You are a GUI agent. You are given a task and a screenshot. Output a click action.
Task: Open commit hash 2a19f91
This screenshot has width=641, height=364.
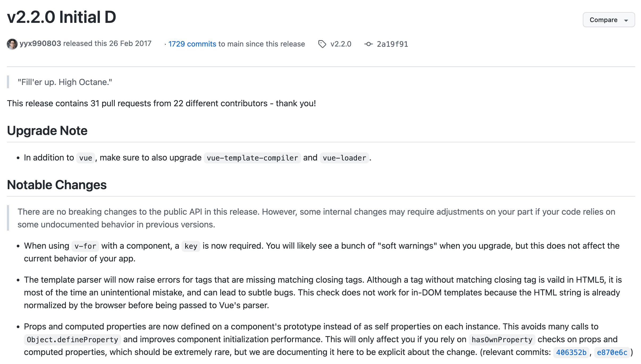pyautogui.click(x=392, y=44)
